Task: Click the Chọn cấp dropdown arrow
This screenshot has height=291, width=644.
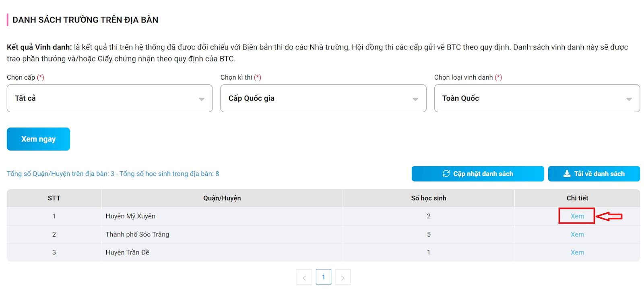Action: [202, 99]
